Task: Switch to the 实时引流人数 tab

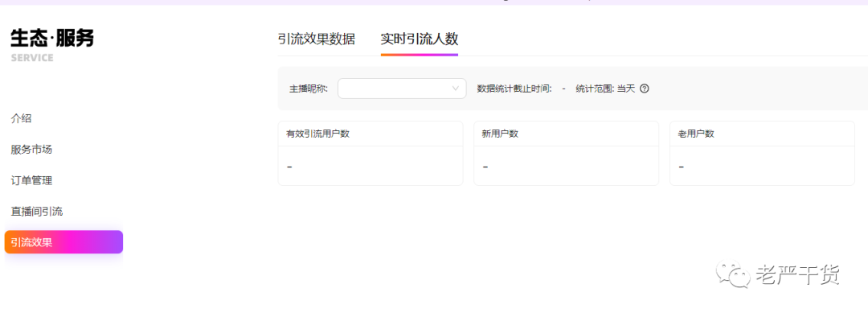Action: click(x=419, y=39)
